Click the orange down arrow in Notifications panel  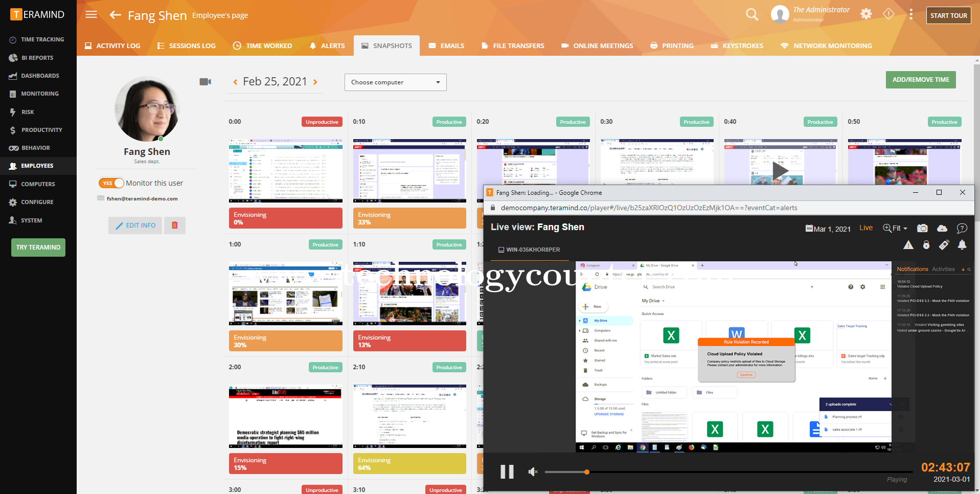click(x=963, y=270)
